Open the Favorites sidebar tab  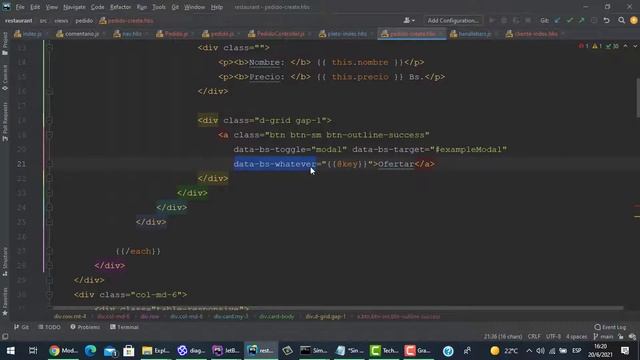point(5,301)
